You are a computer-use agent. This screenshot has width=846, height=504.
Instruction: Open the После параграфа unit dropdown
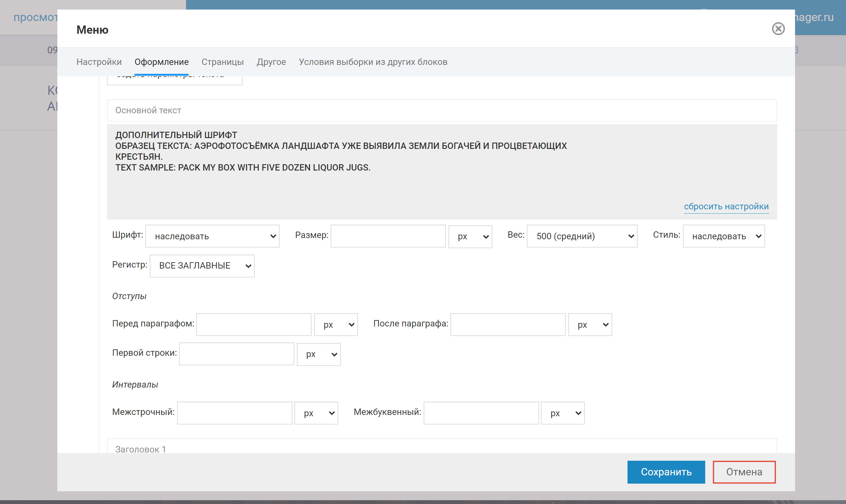coord(590,325)
